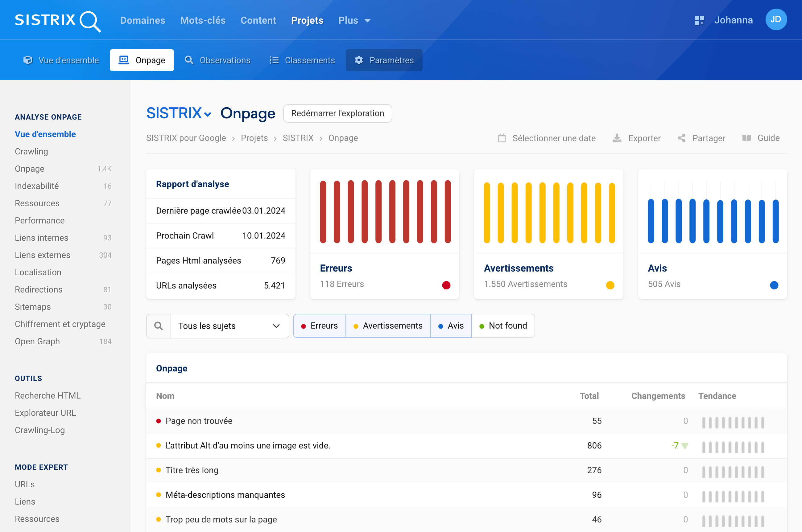Image resolution: width=802 pixels, height=532 pixels.
Task: Open Crawling-Log tool
Action: coord(40,430)
